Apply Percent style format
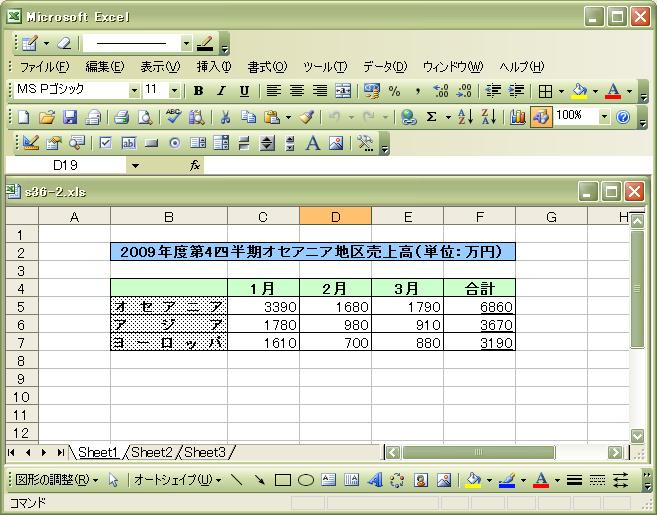The width and height of the screenshot is (657, 515). 394,91
